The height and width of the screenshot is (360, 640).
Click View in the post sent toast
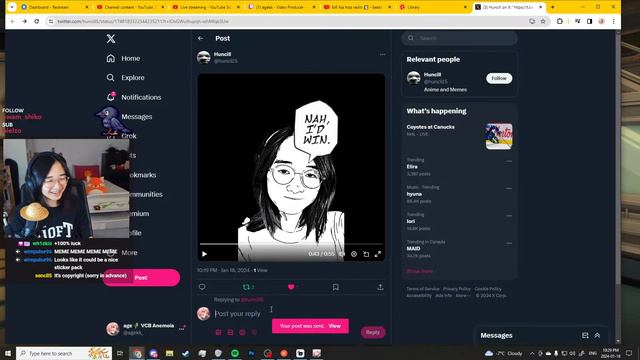(334, 326)
